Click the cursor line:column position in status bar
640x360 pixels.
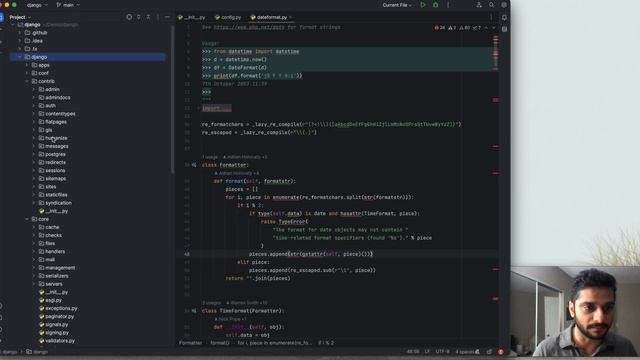click(413, 351)
